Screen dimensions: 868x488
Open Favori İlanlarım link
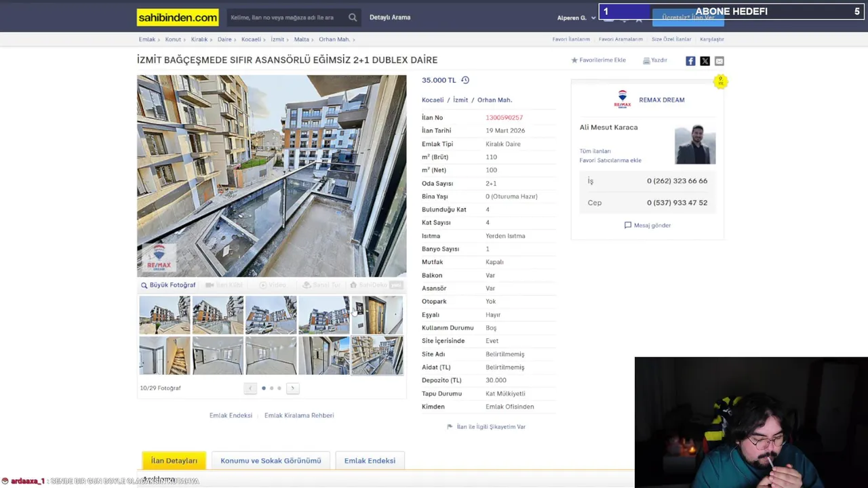(x=571, y=39)
